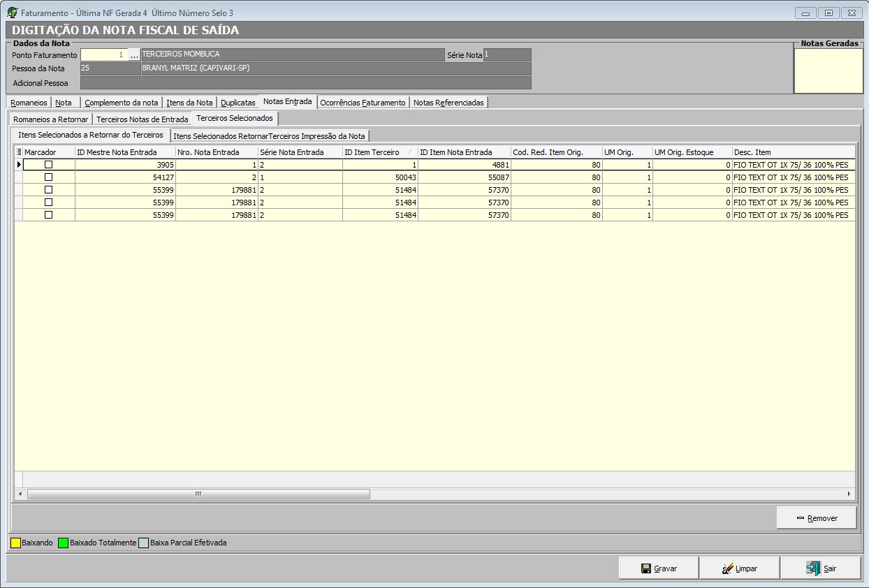Click the green Baixado Totalmente swatch
869x588 pixels.
pos(63,543)
